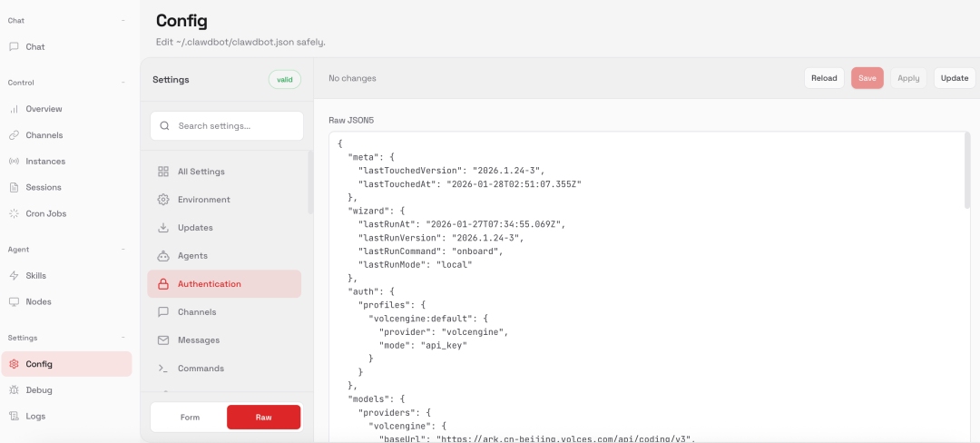Click the Instances broadcast icon
This screenshot has width=980, height=443.
14,162
